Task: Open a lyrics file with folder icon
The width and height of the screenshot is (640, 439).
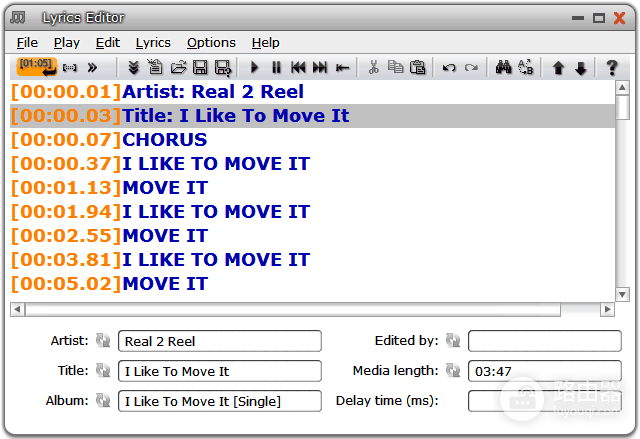Action: 178,67
